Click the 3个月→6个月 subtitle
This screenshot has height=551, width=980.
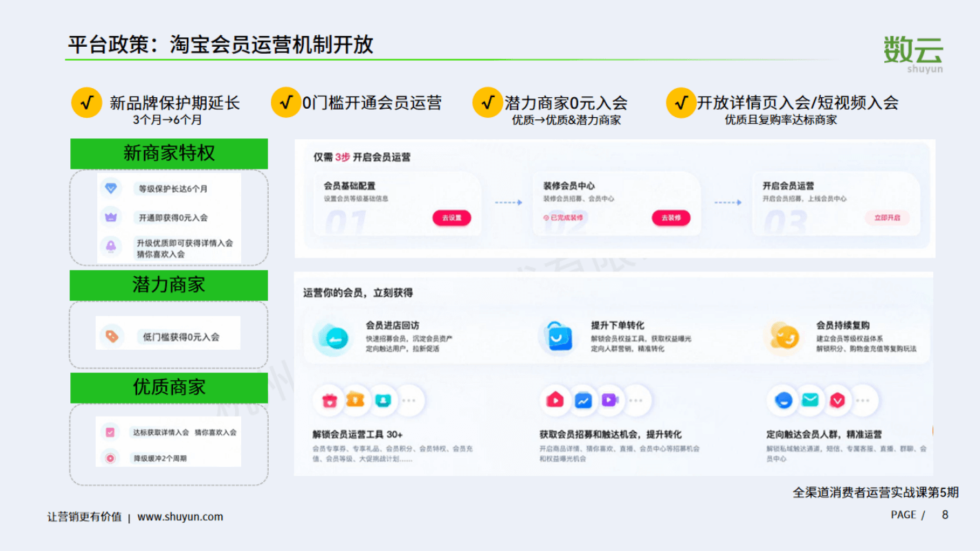pos(167,120)
